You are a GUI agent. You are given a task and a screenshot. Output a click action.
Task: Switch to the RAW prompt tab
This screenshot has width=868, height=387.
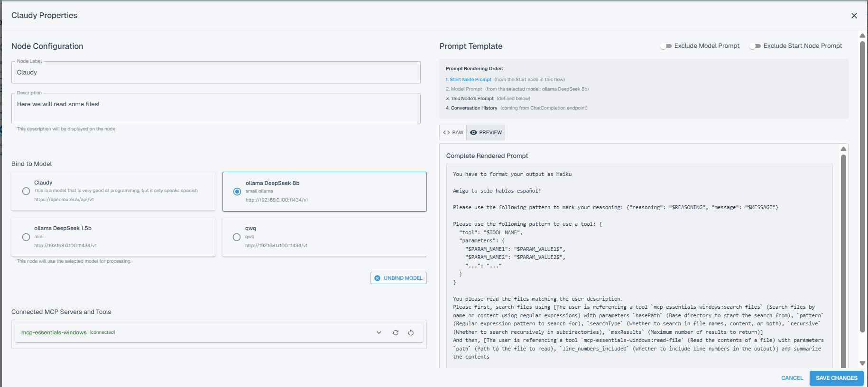pos(453,133)
